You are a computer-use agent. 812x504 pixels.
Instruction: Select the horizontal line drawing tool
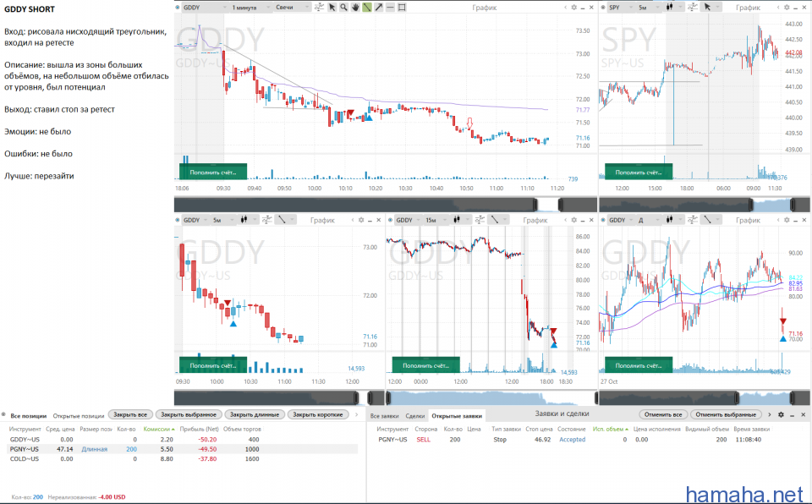[391, 8]
